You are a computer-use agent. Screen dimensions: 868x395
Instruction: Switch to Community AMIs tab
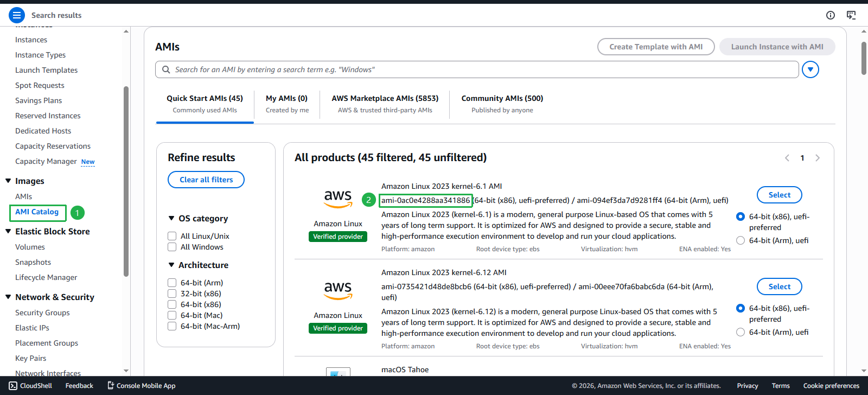click(502, 104)
